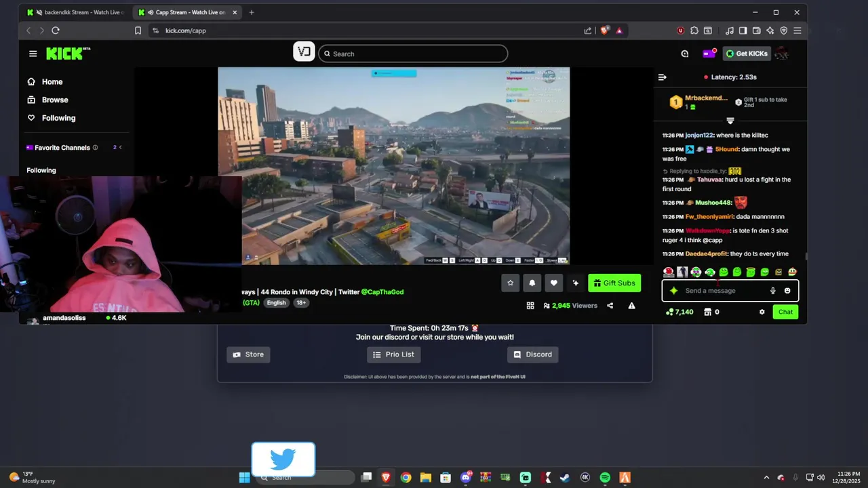This screenshot has height=488, width=868.
Task: Click the green sparkle in chat input
Action: click(x=673, y=291)
